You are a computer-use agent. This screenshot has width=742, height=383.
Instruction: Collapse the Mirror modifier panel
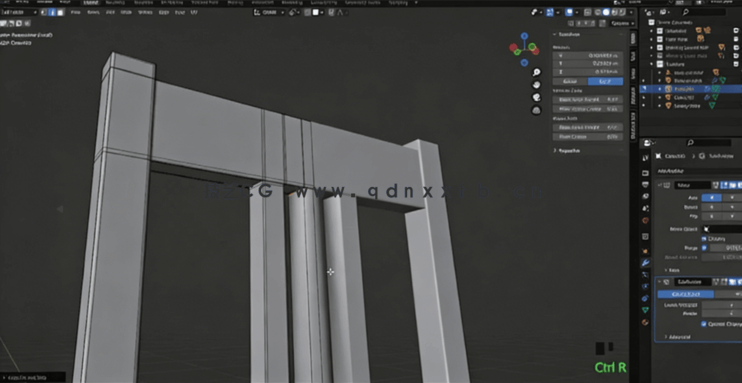pyautogui.click(x=660, y=185)
